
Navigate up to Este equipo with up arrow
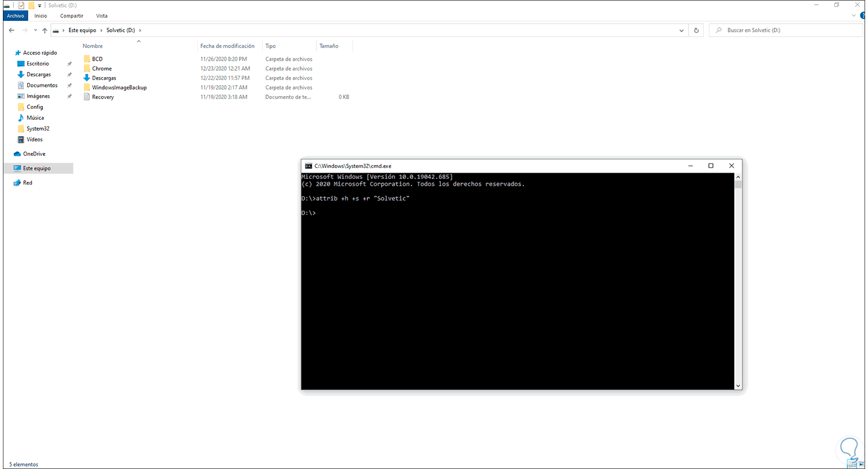(45, 30)
